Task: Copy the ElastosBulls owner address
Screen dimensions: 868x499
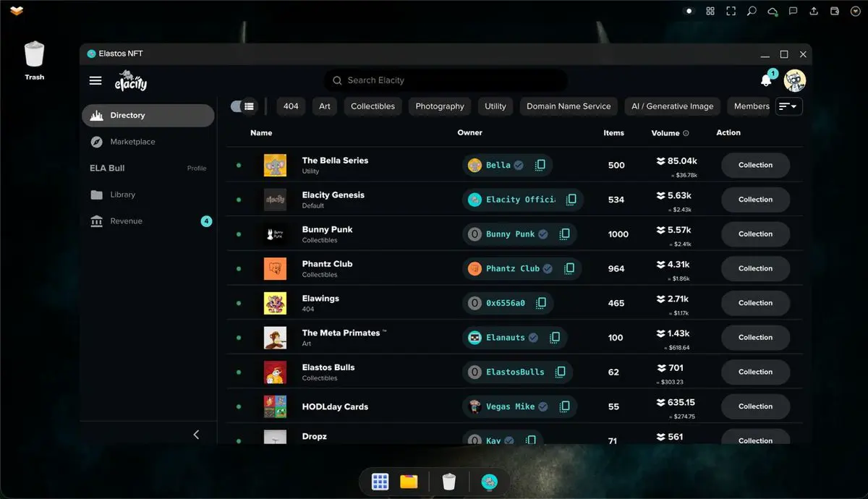Action: (x=560, y=372)
